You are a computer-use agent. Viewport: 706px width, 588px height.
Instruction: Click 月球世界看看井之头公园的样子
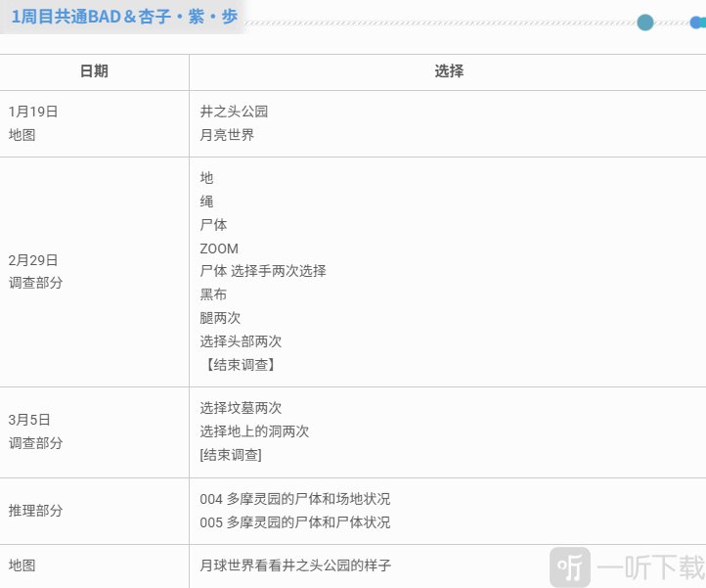pos(295,565)
